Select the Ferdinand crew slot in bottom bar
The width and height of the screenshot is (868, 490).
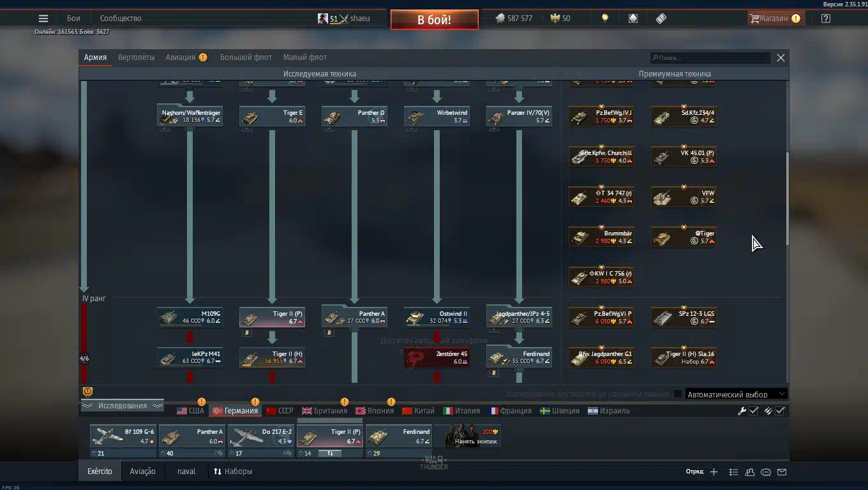point(399,441)
